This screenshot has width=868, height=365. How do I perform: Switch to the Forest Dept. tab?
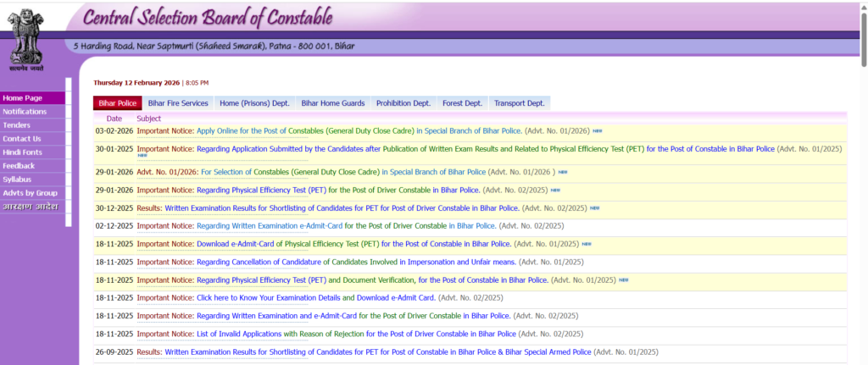coord(462,103)
